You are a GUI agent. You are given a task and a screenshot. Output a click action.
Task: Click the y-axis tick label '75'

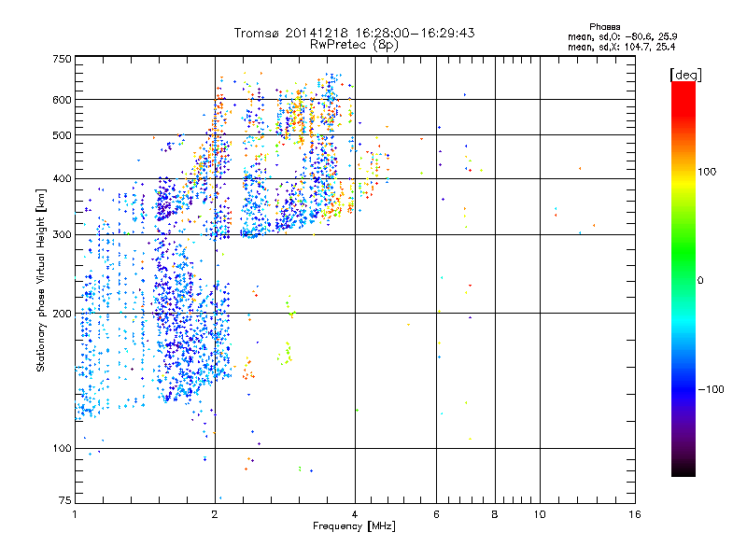point(65,500)
